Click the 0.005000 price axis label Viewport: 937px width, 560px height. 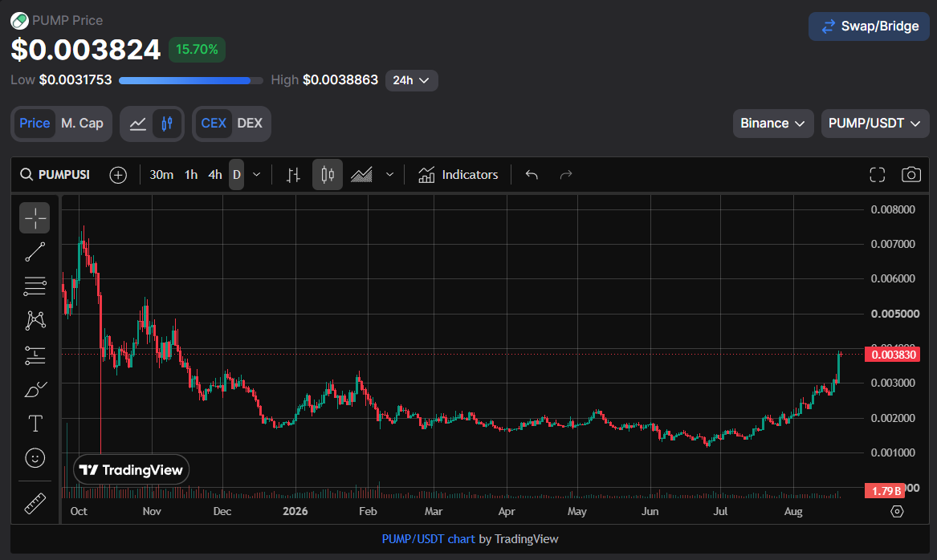895,314
